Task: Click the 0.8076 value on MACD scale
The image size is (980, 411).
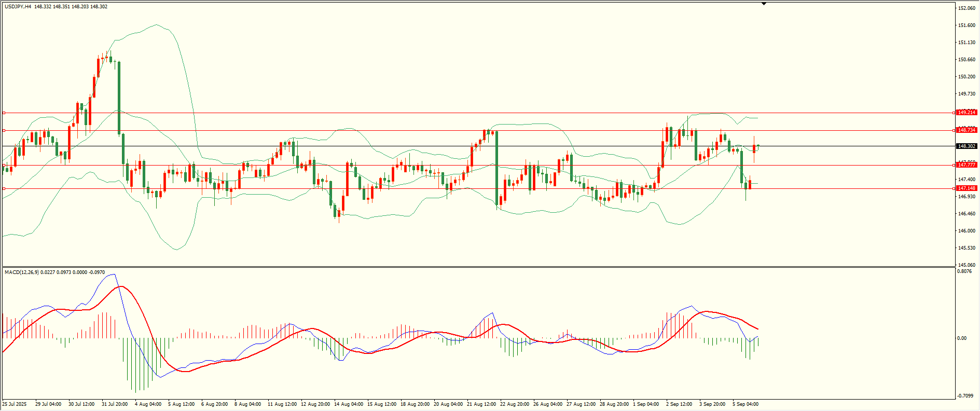Action: point(964,271)
